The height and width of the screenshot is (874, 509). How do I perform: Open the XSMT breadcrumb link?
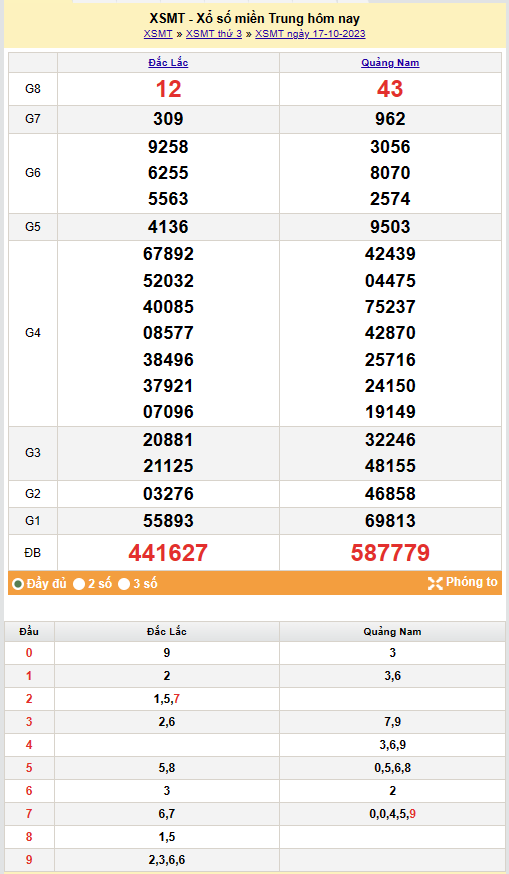(158, 33)
